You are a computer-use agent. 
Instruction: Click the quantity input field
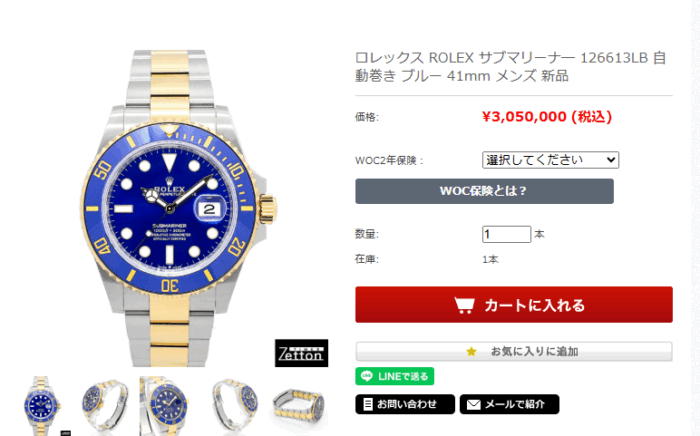tap(506, 234)
